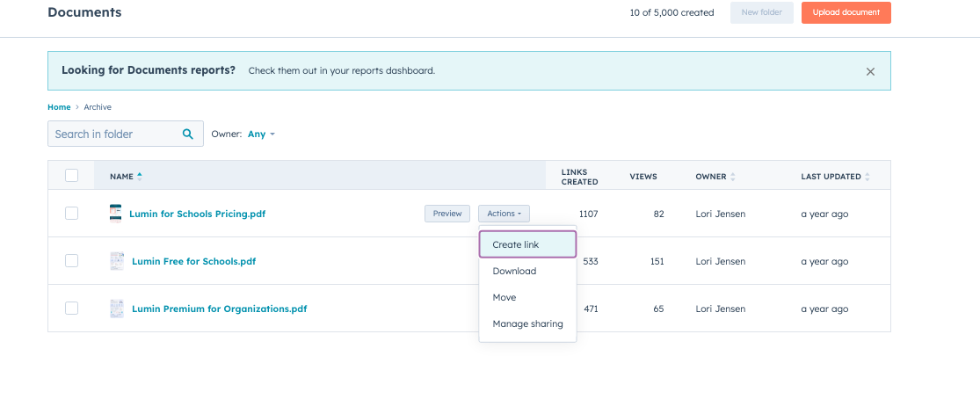Click the Links Created column header
Image resolution: width=980 pixels, height=407 pixels.
[579, 177]
